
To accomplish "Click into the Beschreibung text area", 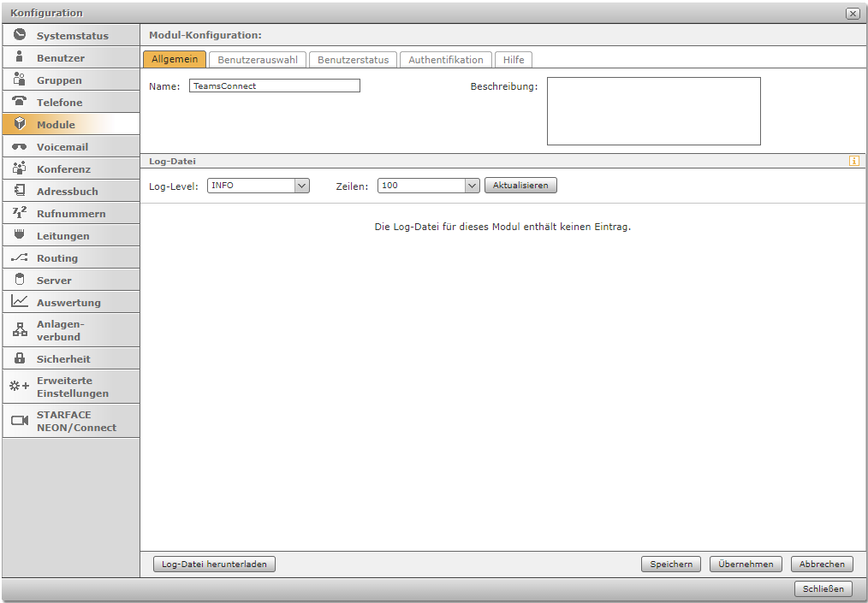I will pyautogui.click(x=653, y=111).
